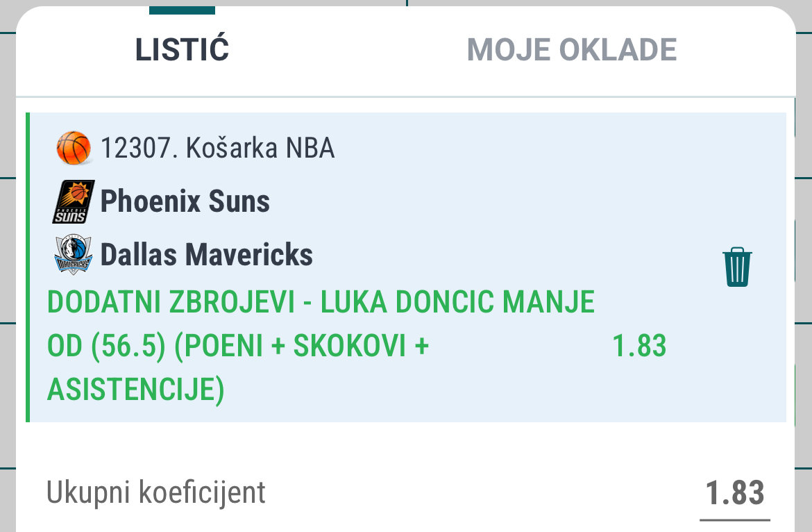Click the Ukupni koeficijent value 1.83
Screen dimensions: 812x532
[735, 492]
